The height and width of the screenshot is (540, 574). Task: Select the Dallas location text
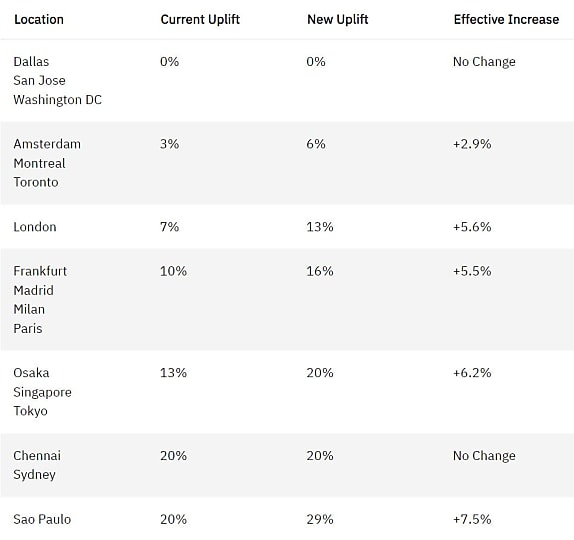[x=31, y=62]
